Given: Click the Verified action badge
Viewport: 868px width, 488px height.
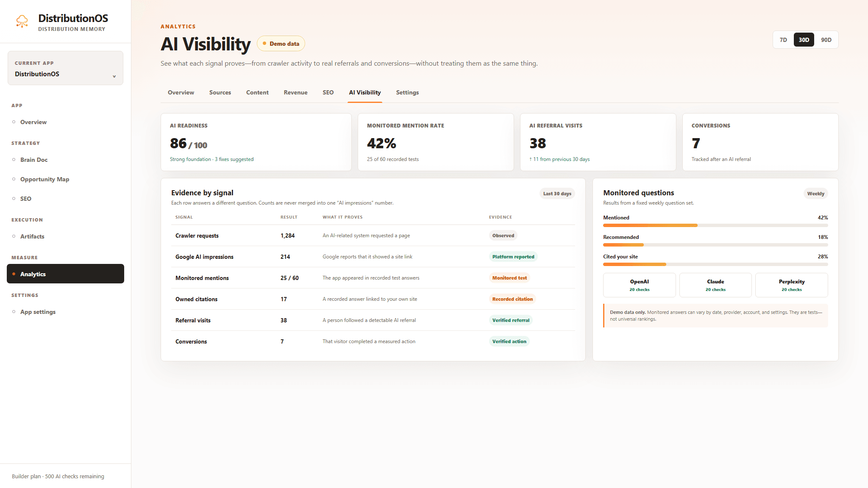Looking at the screenshot, I should pos(509,341).
